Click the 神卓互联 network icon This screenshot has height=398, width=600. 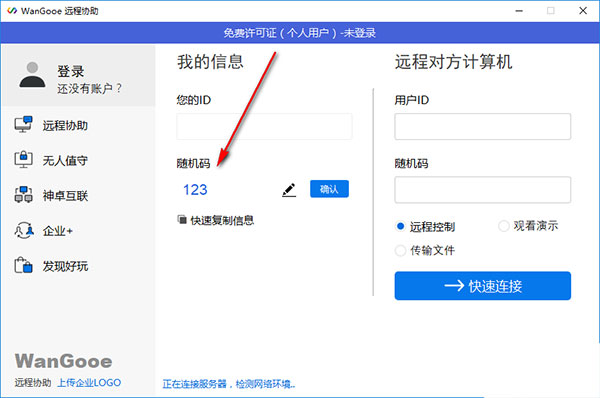click(x=23, y=195)
